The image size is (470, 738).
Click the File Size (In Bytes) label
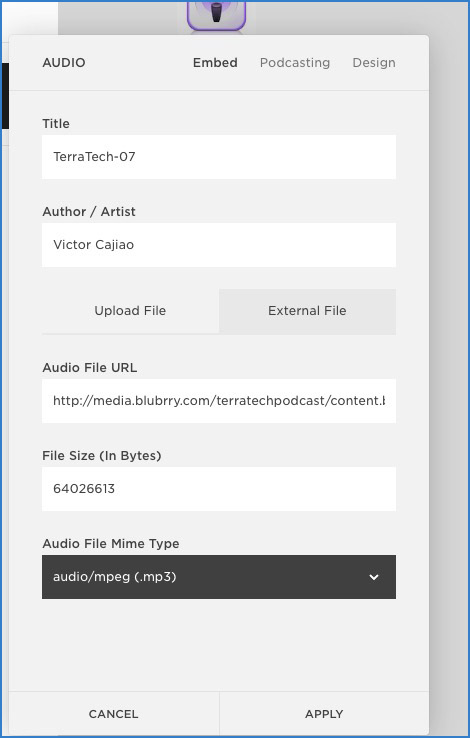coord(102,456)
